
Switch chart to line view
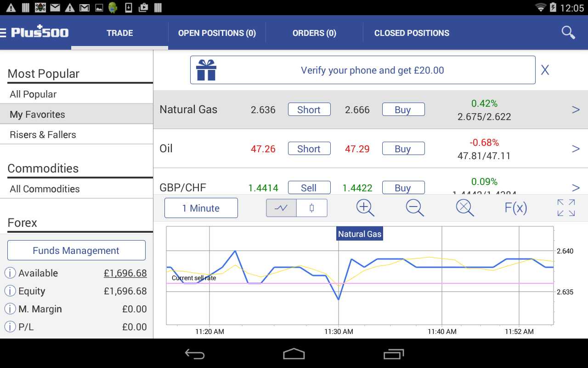[x=282, y=208]
